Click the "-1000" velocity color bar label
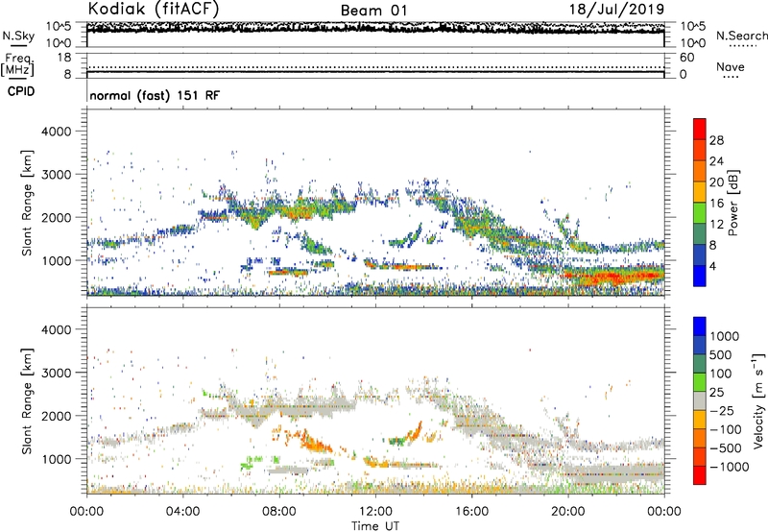 click(729, 467)
